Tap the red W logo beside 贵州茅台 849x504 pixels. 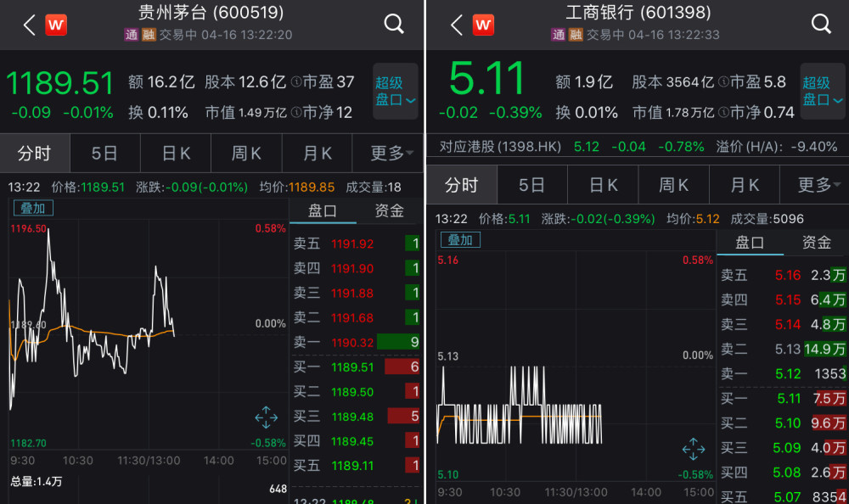click(x=56, y=25)
